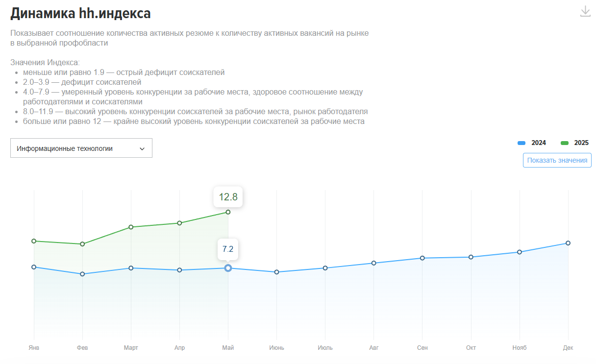The height and width of the screenshot is (364, 596).
Task: Click the February 2024 blue data point
Action: coord(82,274)
